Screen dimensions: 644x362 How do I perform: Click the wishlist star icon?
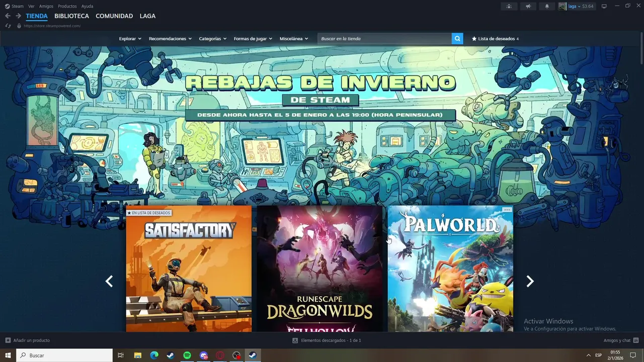[x=474, y=39]
